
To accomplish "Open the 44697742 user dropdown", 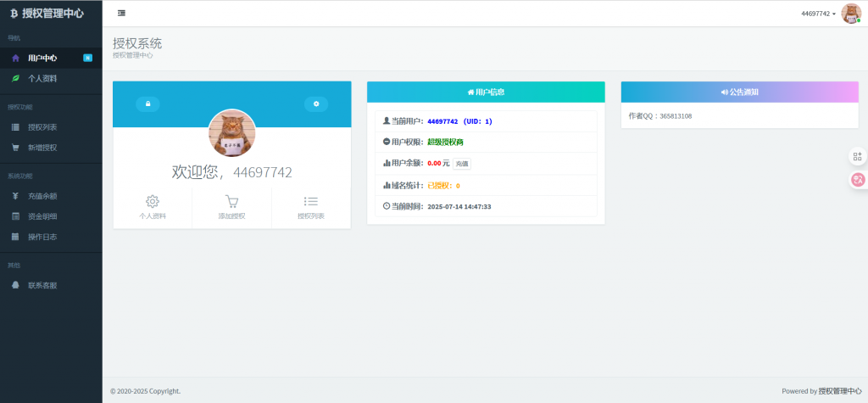I will [x=818, y=14].
